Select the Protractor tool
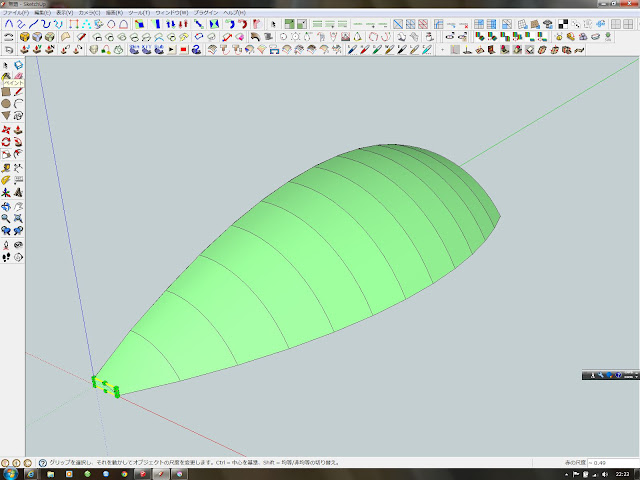Image resolution: width=640 pixels, height=480 pixels. pyautogui.click(x=6, y=180)
